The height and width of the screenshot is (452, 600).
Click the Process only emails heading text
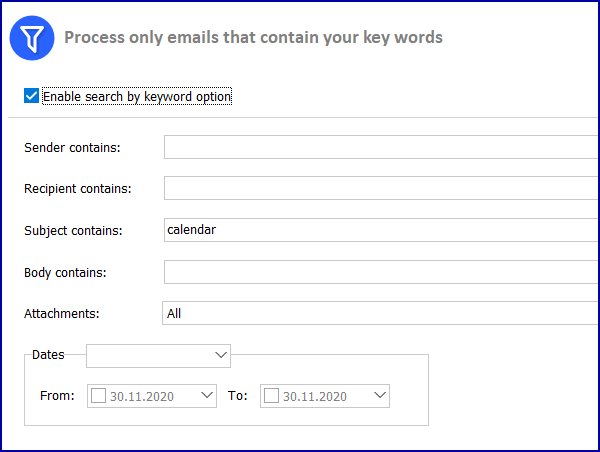253,38
